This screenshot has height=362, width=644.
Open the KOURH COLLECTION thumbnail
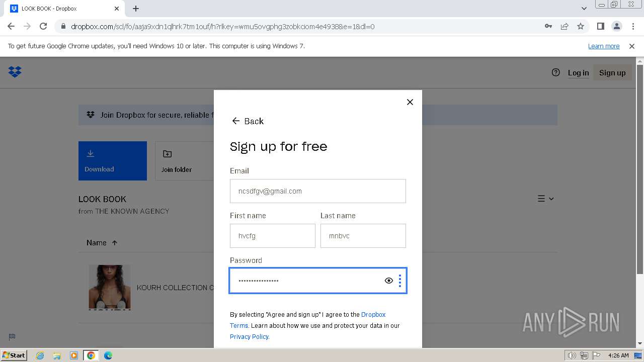click(110, 287)
